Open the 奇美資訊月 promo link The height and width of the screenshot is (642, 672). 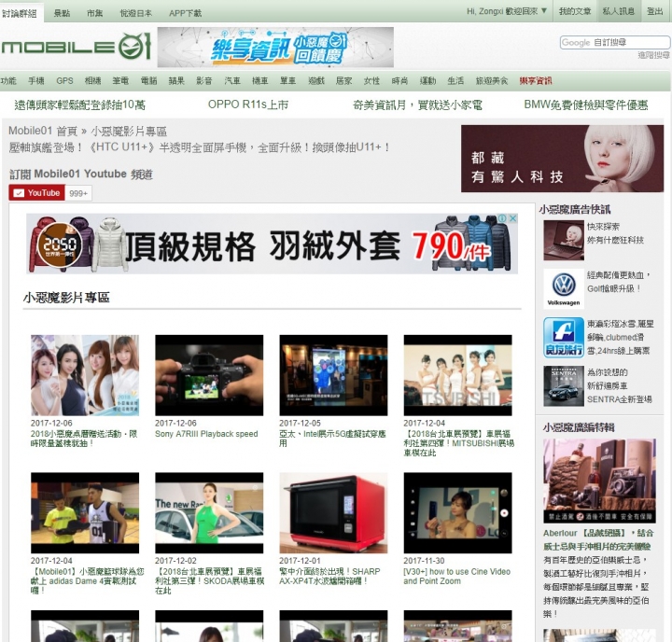tap(417, 105)
